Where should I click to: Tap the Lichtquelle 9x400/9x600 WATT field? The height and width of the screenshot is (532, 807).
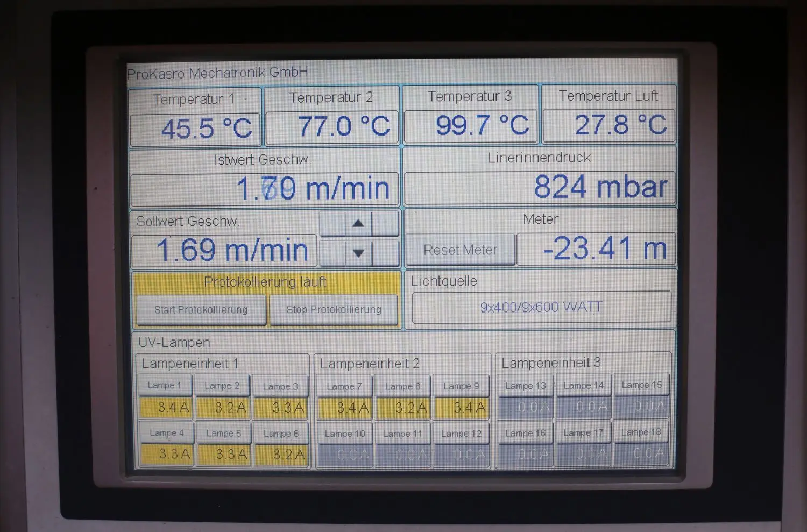click(x=541, y=307)
